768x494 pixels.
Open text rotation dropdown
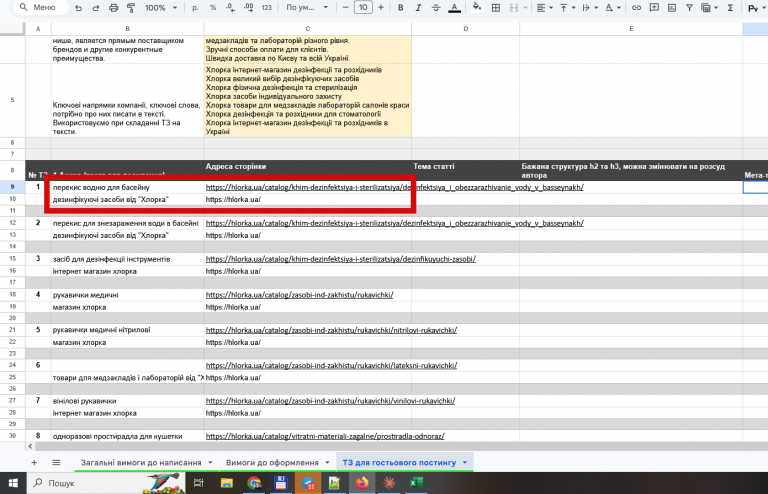(612, 8)
